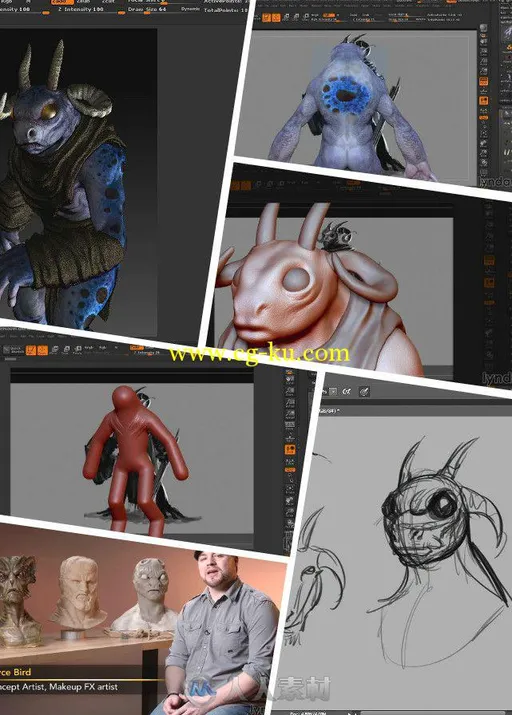This screenshot has height=715, width=512.
Task: Toggle upper orange shelf button in pink head window
Action: (x=489, y=260)
